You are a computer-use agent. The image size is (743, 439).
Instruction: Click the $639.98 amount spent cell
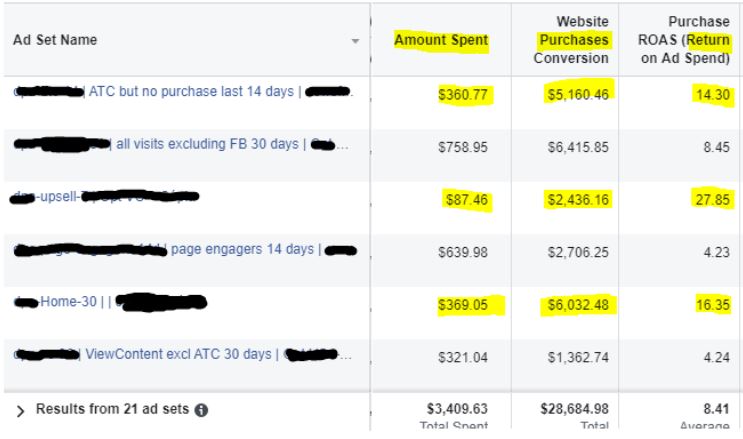463,250
